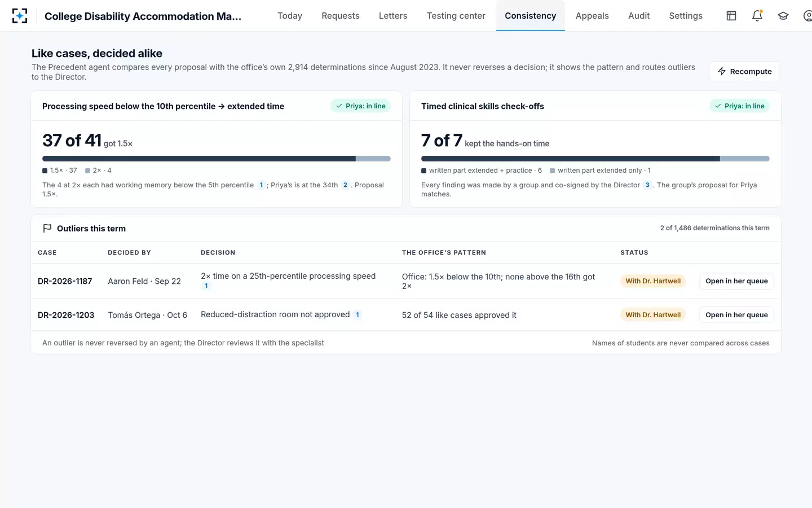Click the app logo icon

coord(20,16)
